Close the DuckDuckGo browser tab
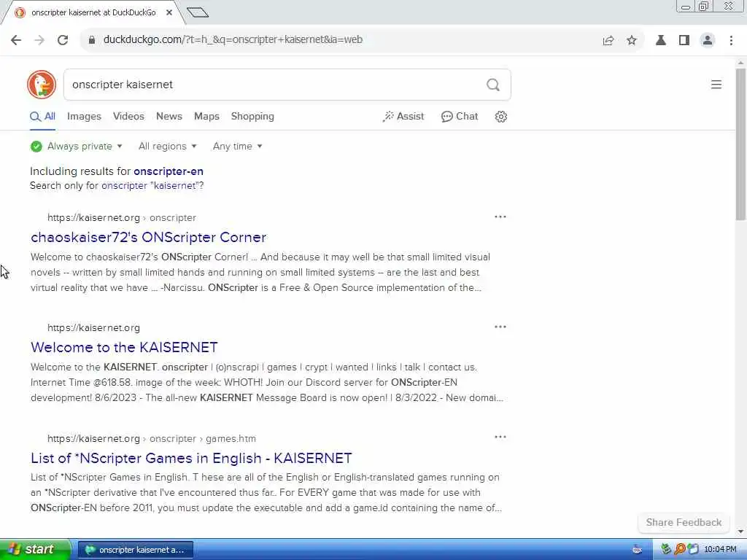Image resolution: width=747 pixels, height=560 pixels. click(169, 12)
